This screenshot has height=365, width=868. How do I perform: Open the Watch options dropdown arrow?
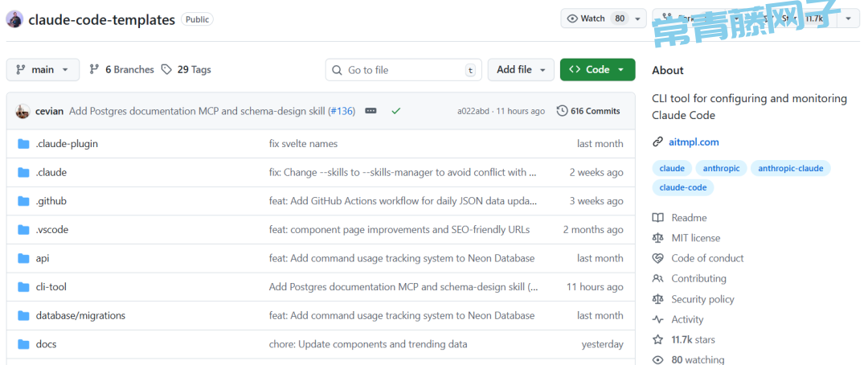point(638,18)
